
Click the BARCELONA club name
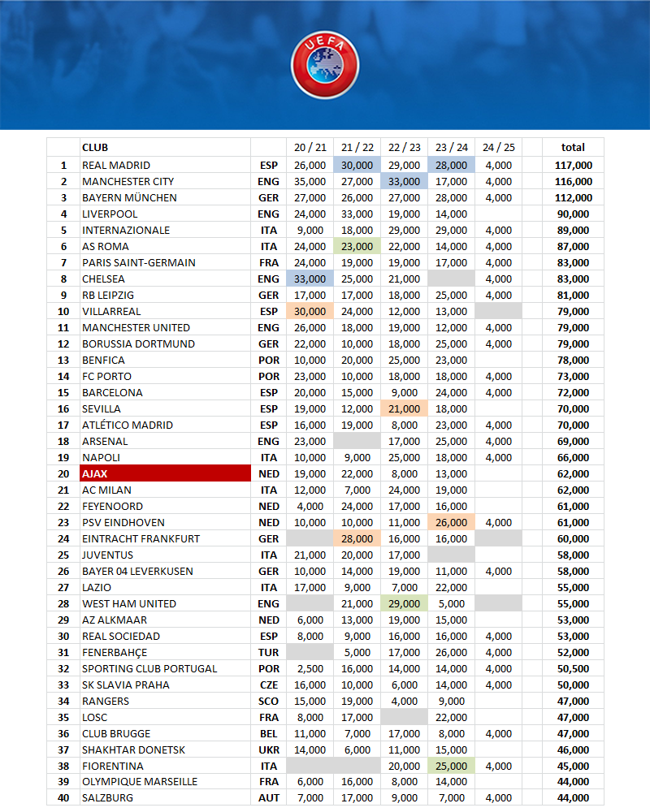(112, 392)
